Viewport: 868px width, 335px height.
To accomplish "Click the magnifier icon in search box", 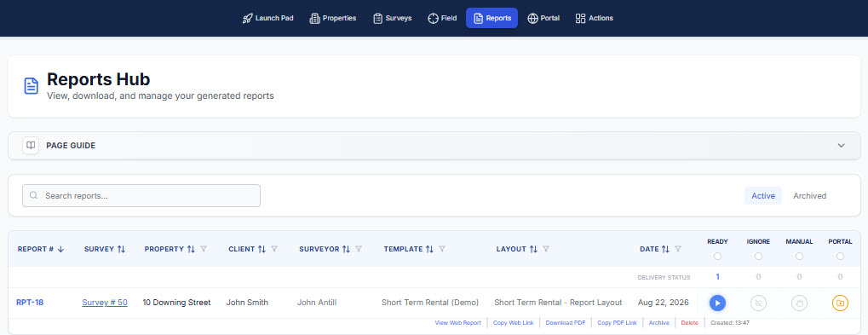I will [x=34, y=195].
